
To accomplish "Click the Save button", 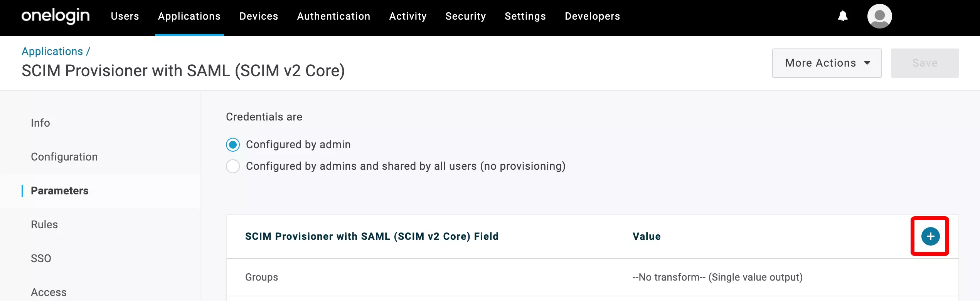I will (x=925, y=63).
